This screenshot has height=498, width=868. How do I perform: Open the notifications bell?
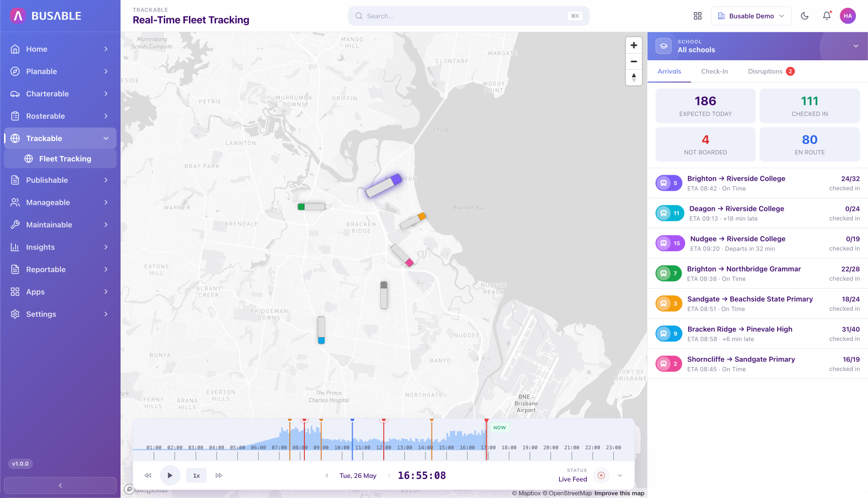click(x=827, y=16)
